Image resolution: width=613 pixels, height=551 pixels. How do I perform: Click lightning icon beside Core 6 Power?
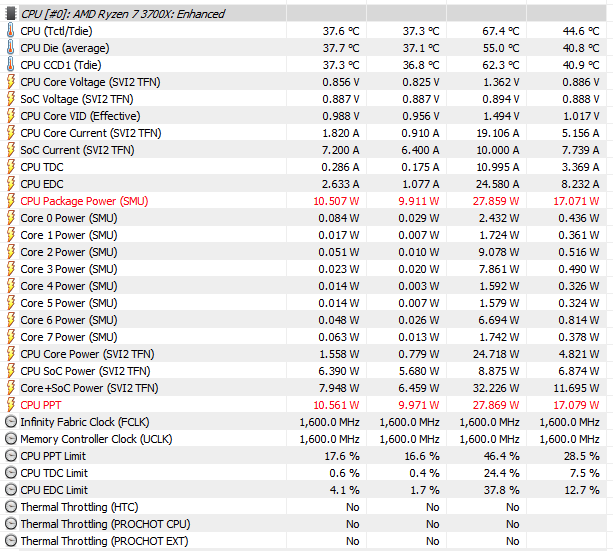(x=11, y=320)
